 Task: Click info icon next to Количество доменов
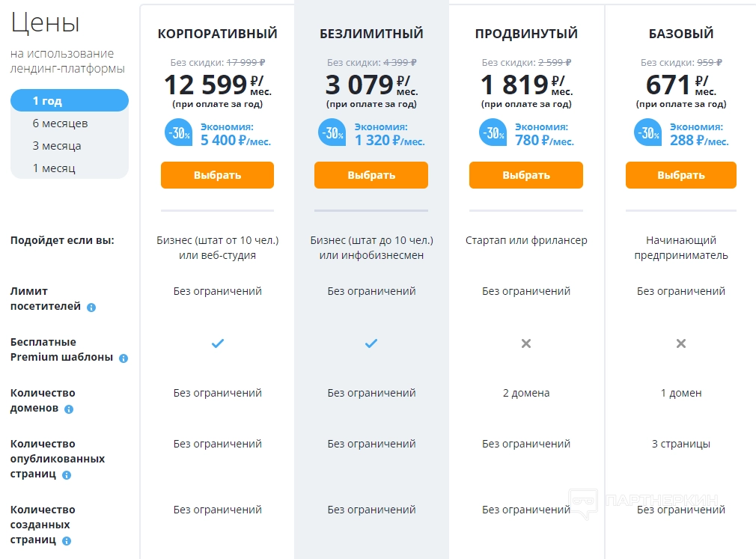tap(69, 409)
